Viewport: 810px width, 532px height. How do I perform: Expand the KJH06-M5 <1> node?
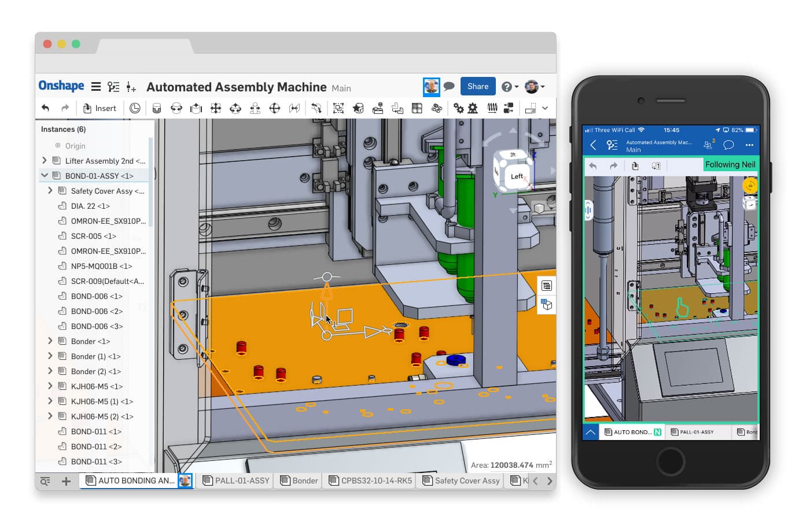[x=50, y=386]
